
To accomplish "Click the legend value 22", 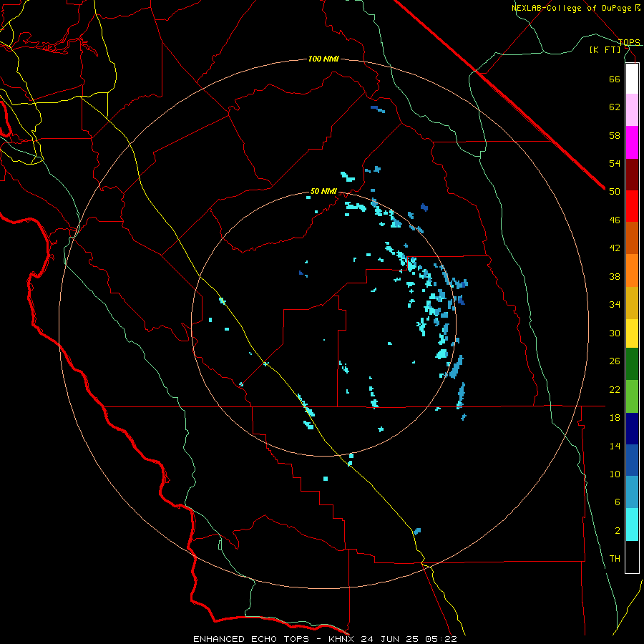I will [615, 389].
